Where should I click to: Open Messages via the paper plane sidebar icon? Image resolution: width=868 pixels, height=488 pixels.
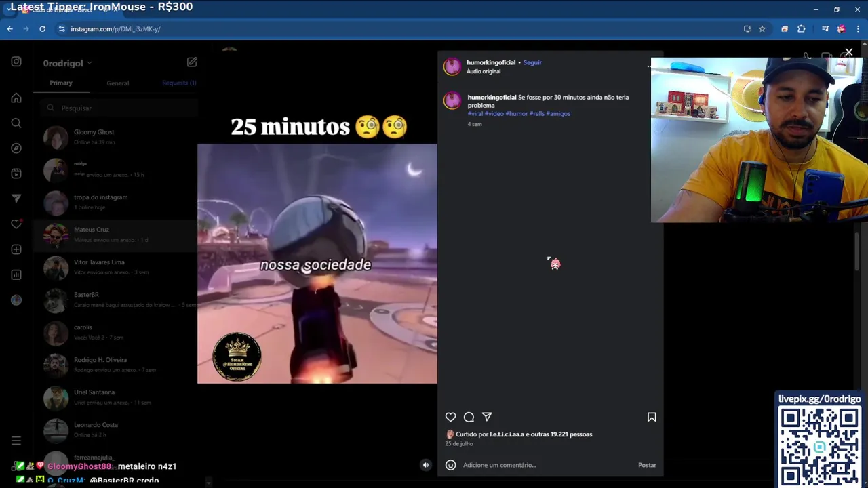16,199
